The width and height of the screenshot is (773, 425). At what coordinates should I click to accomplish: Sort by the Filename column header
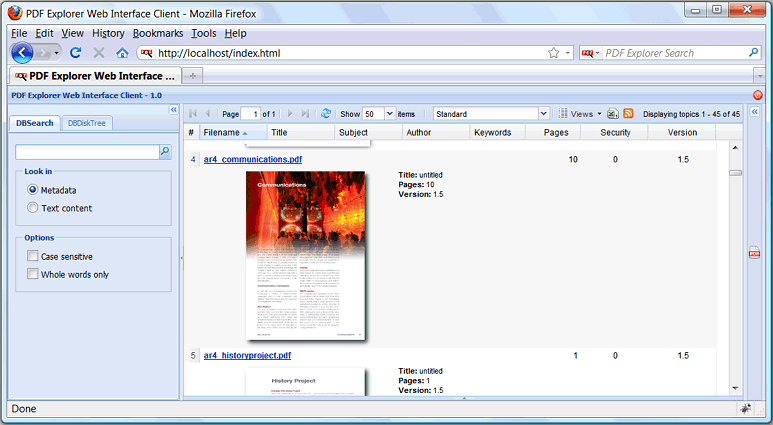(233, 132)
